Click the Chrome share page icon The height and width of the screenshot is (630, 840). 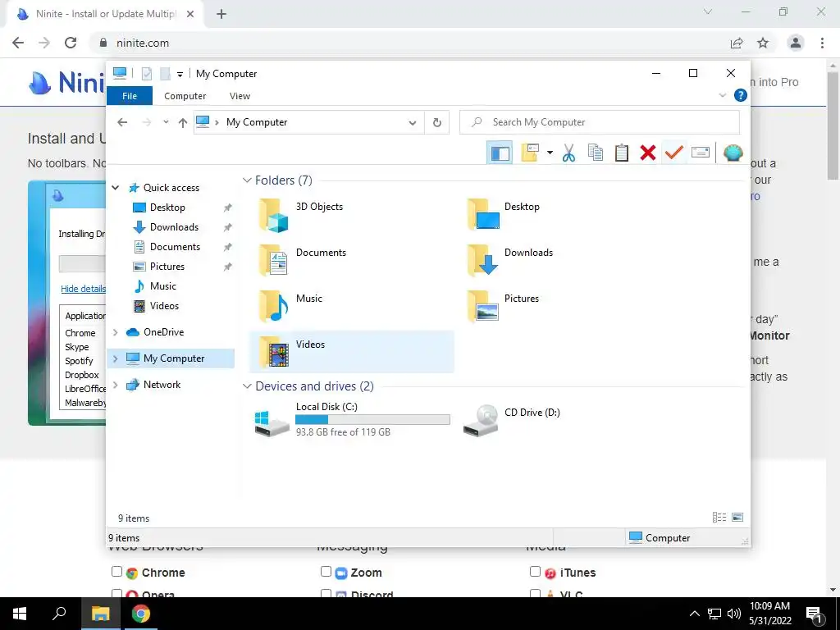tap(737, 43)
